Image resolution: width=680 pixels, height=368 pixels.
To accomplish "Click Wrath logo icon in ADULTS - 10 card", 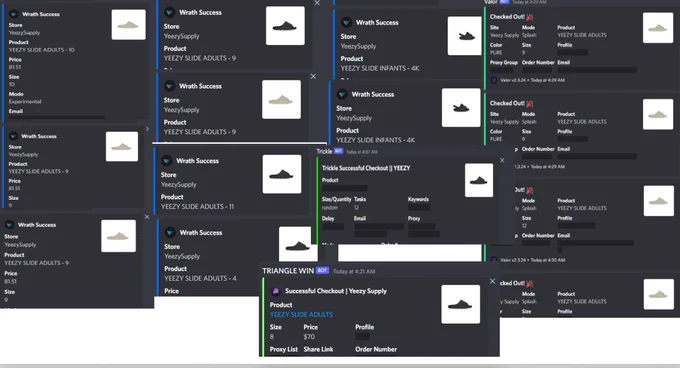I will point(13,14).
